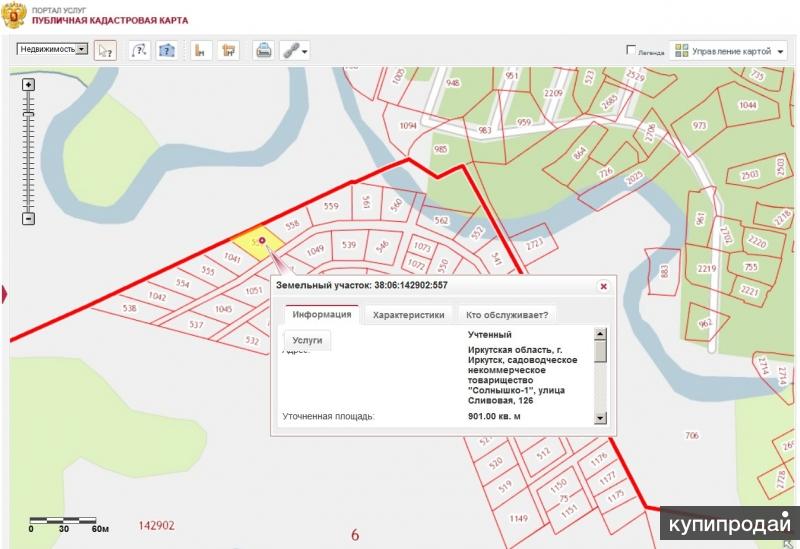Screen dimensions: 800x549
Task: Select parcel 1149 on the map
Action: click(x=518, y=518)
